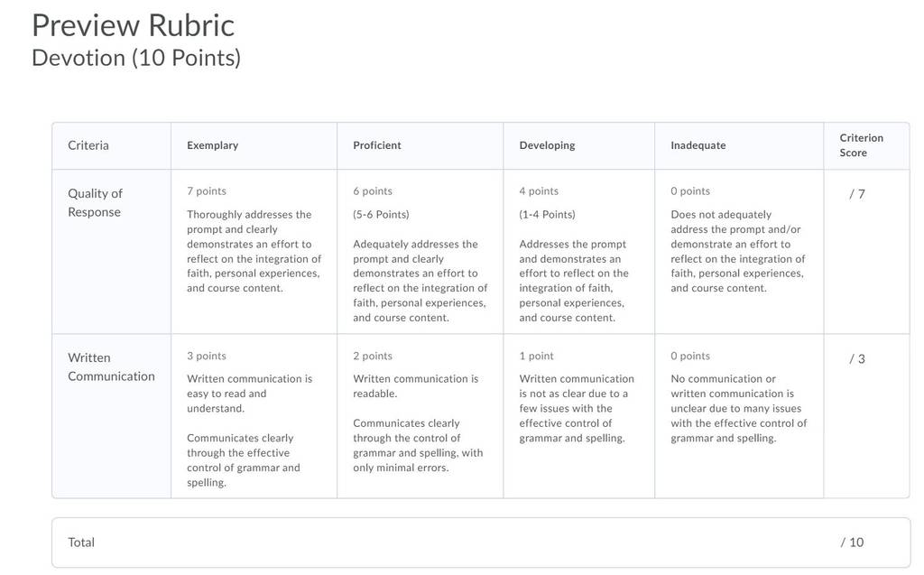The image size is (924, 575).
Task: Select the 1 point Written Communication cell
Action: 578,416
